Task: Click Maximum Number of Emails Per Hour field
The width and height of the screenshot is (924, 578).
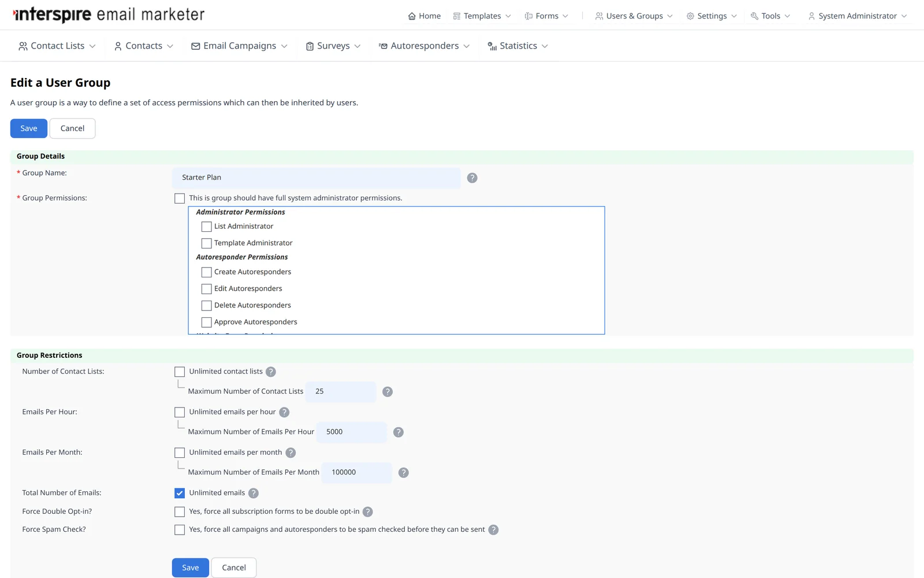Action: click(352, 432)
